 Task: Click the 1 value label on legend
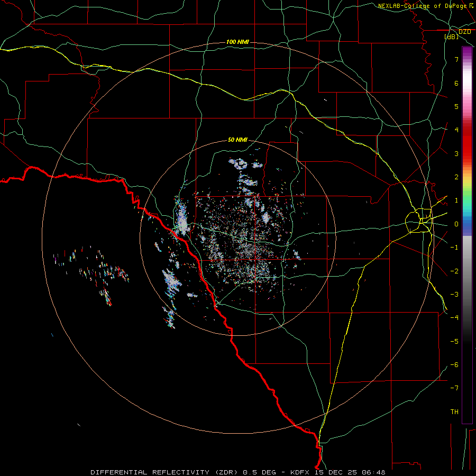[456, 200]
